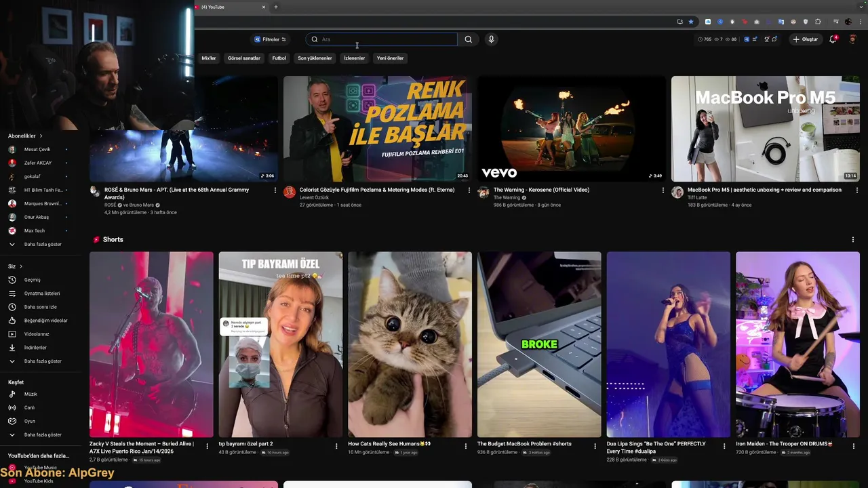Open the Iron Maiden drums short thumbnail

[797, 344]
